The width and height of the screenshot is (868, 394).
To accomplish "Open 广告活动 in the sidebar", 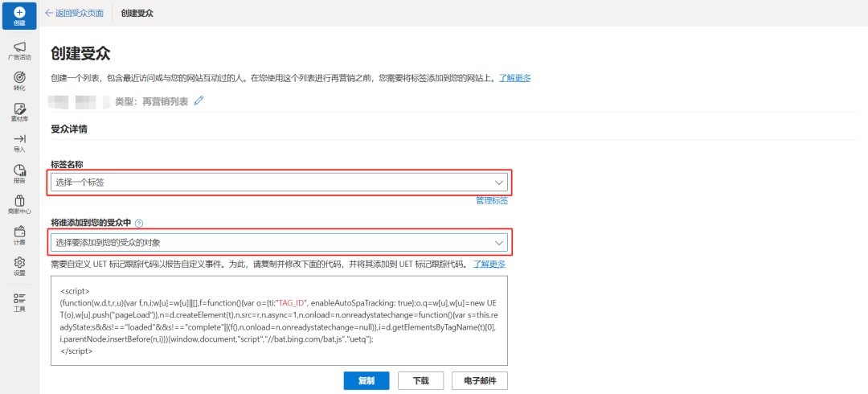I will pyautogui.click(x=19, y=51).
